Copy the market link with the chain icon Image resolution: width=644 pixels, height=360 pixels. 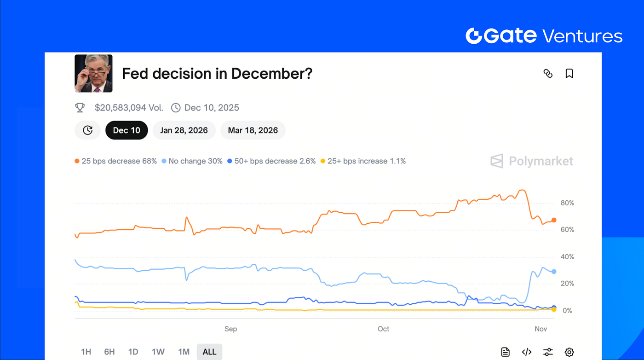[x=548, y=74]
